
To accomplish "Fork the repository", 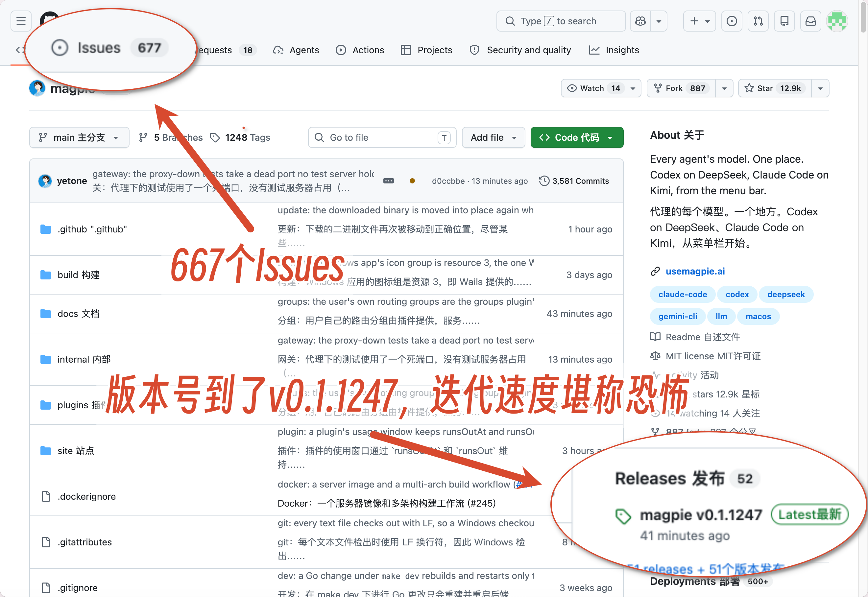I will point(681,88).
